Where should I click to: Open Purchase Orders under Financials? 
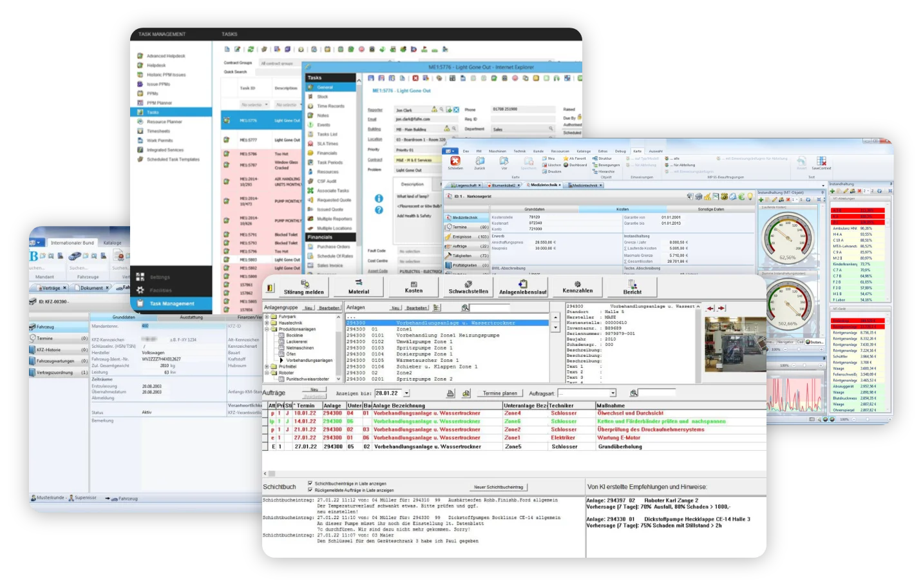[333, 247]
